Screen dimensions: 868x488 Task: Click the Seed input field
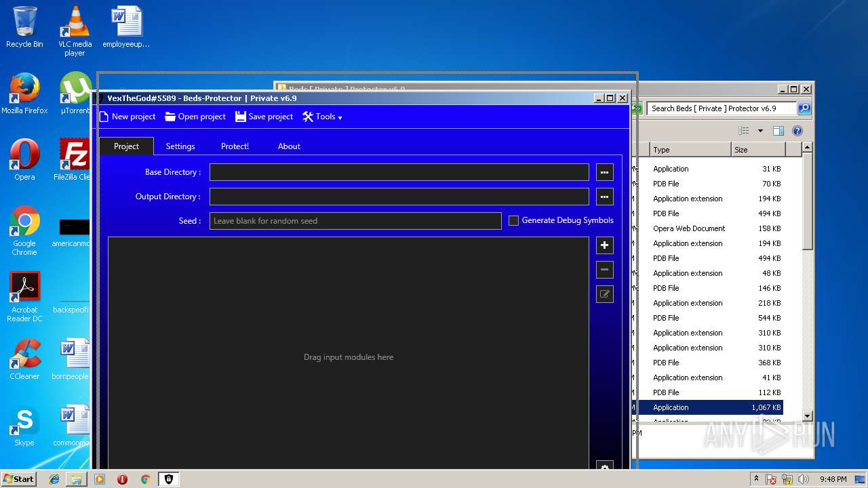[355, 221]
